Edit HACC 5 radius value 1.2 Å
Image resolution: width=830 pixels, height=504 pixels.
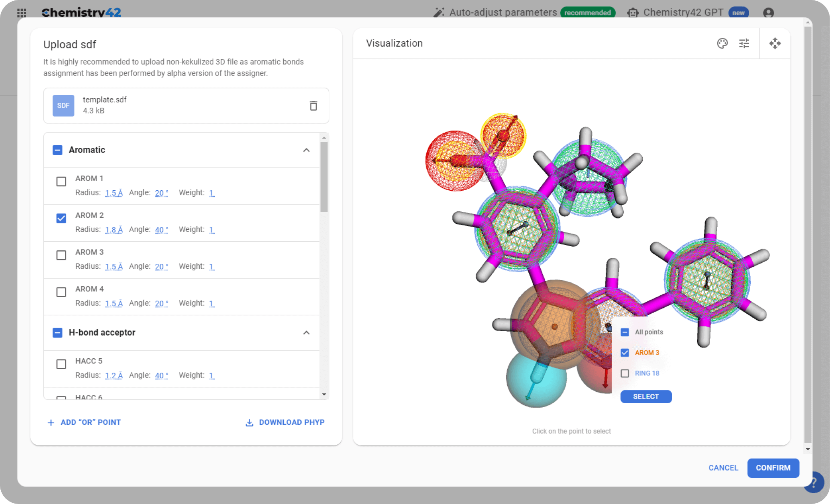pyautogui.click(x=114, y=375)
